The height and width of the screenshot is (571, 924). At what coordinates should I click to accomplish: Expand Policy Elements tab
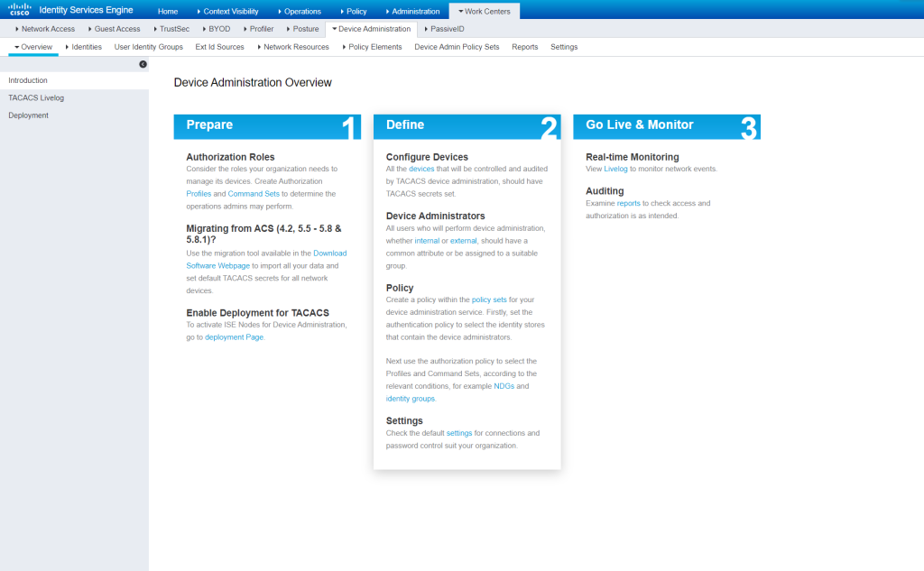click(x=373, y=47)
